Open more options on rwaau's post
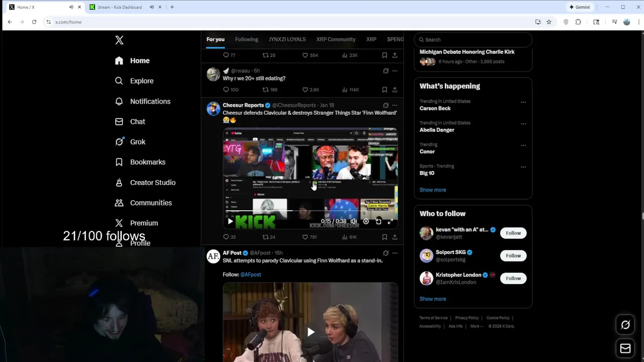 pos(394,71)
